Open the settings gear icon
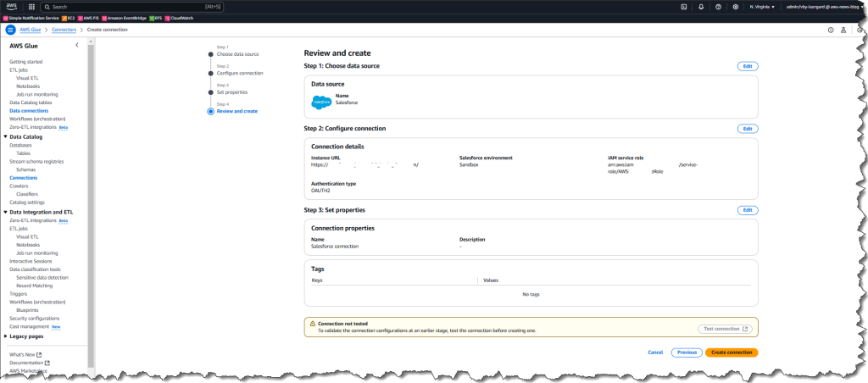868x383 pixels. [735, 7]
